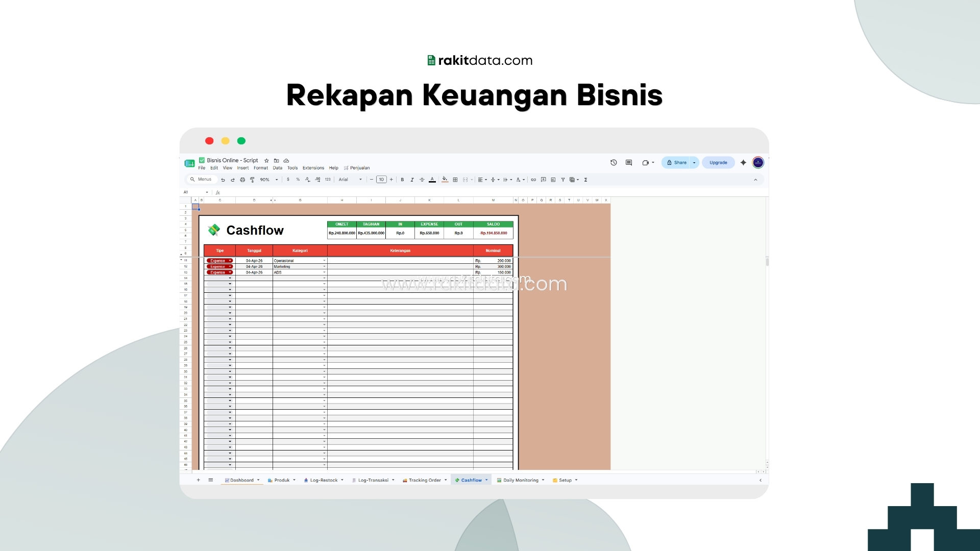Insert a chart from the toolbar
980x551 pixels.
pyautogui.click(x=553, y=180)
